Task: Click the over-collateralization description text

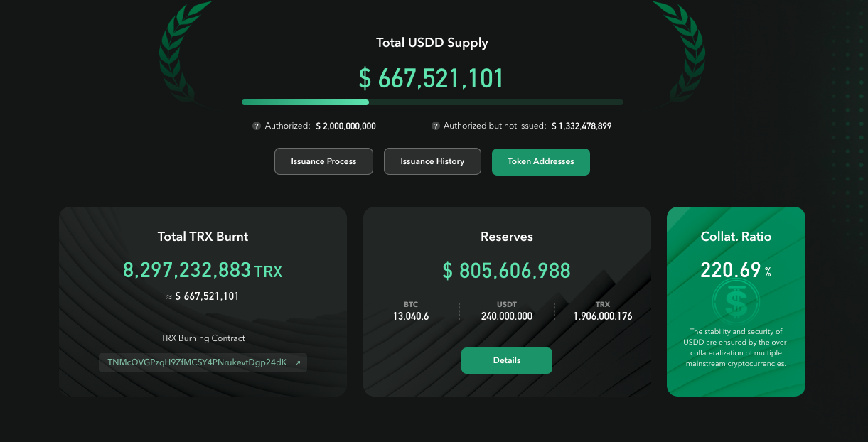Action: (736, 347)
